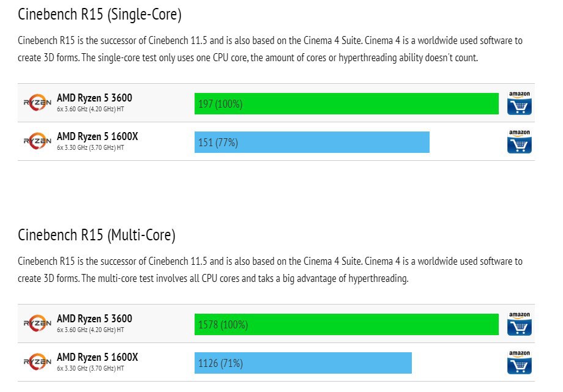Open AMD Ryzen 5 3600 link under Single-Core

pyautogui.click(x=94, y=98)
